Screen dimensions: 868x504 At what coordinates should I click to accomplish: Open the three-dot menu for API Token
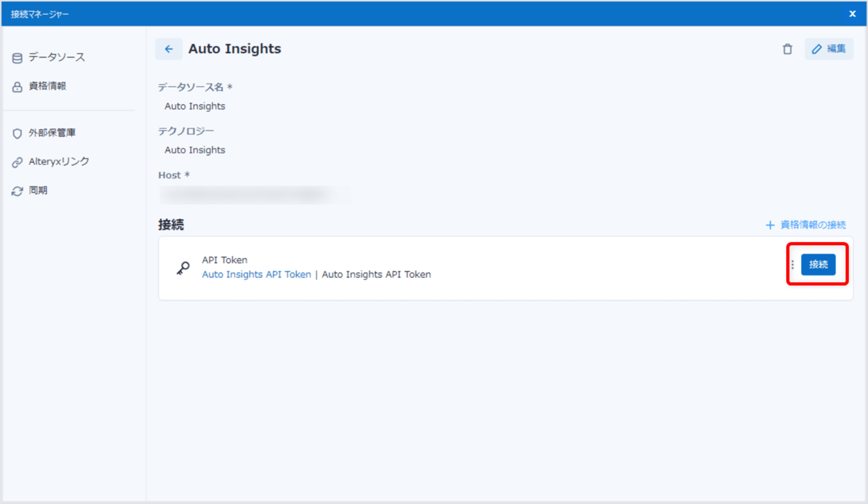point(792,264)
